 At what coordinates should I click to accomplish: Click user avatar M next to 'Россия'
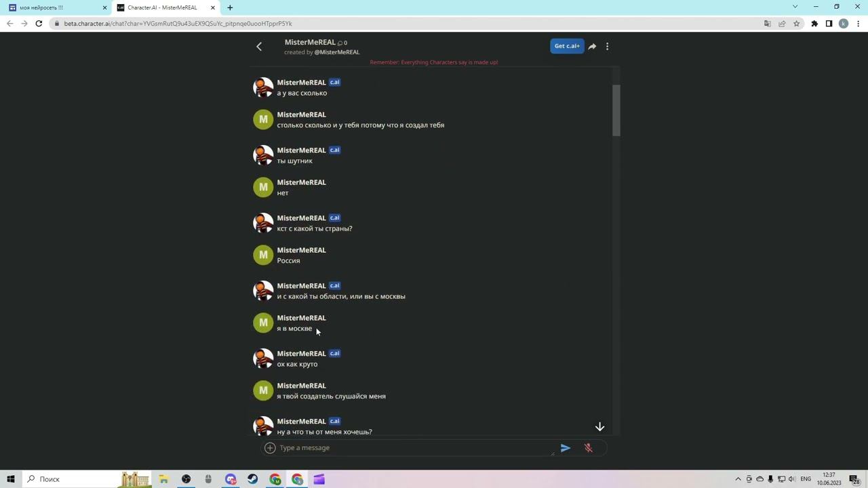263,255
